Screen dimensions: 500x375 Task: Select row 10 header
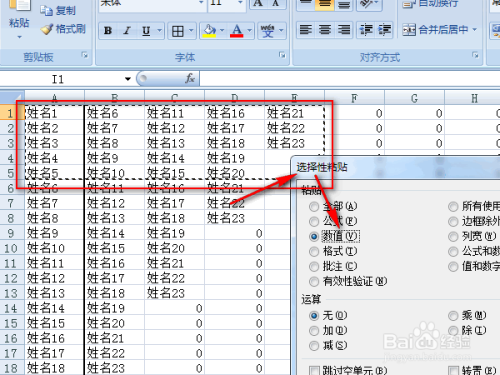[x=11, y=248]
